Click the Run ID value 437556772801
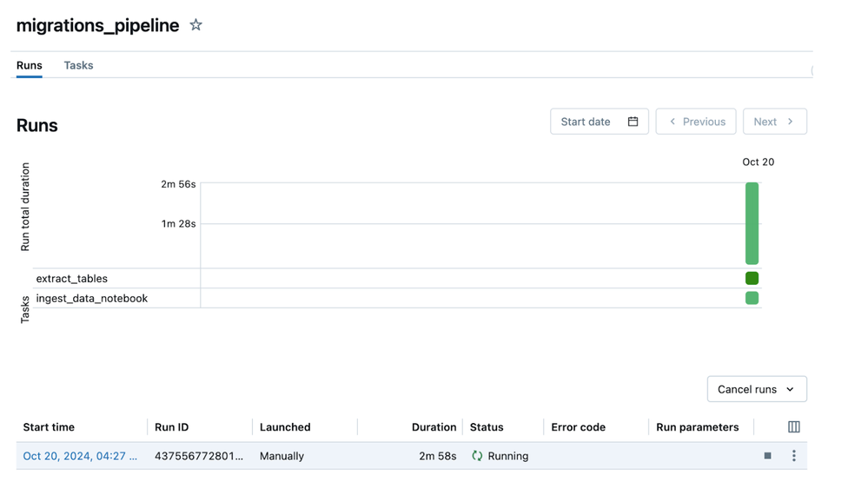 tap(199, 456)
